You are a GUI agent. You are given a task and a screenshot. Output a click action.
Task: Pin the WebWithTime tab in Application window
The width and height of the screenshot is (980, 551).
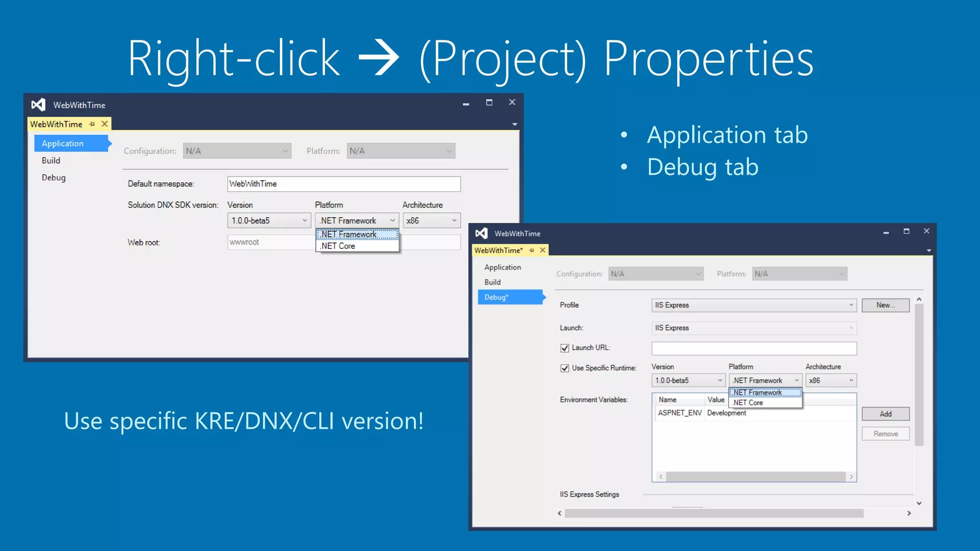coord(92,124)
